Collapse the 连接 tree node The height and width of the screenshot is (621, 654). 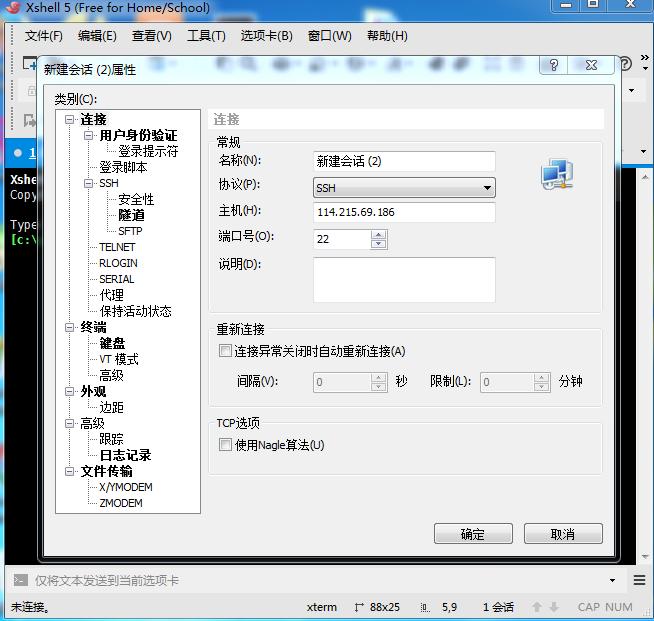point(69,120)
